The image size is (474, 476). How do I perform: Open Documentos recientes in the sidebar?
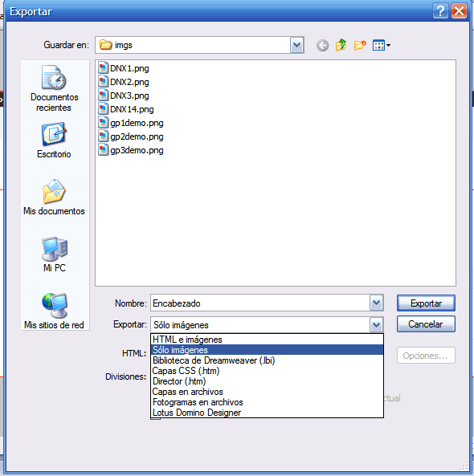55,88
